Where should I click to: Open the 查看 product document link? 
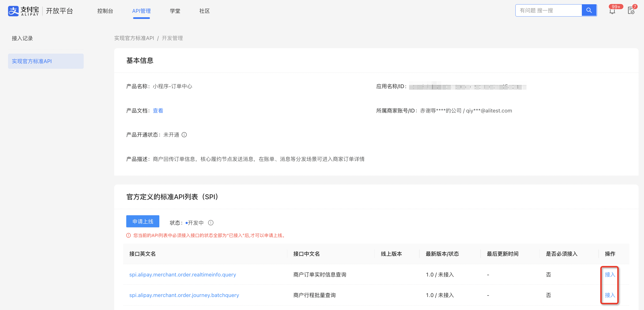(158, 111)
